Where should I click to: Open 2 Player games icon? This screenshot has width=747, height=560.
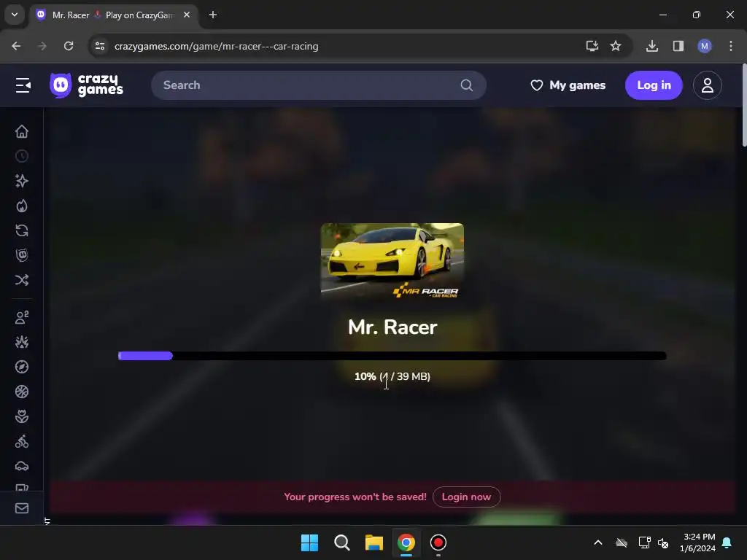(22, 317)
